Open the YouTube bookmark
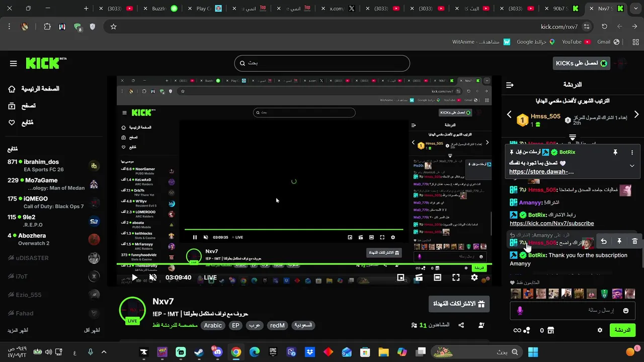 click(x=576, y=42)
